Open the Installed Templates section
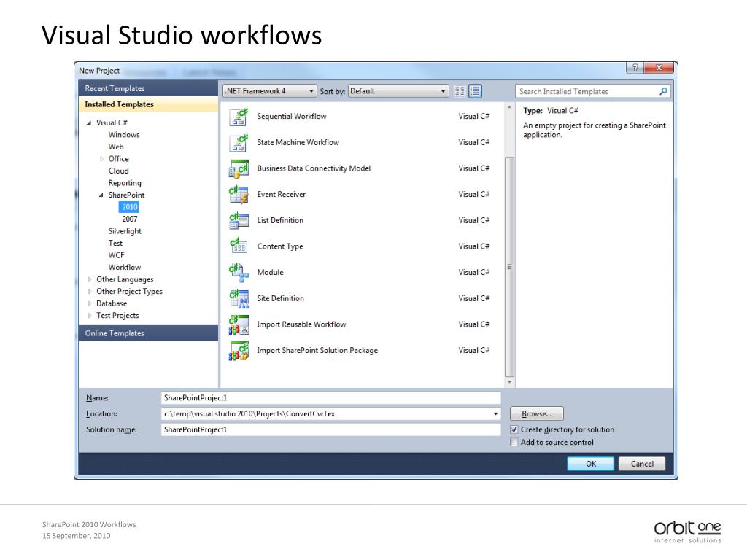 (x=148, y=104)
